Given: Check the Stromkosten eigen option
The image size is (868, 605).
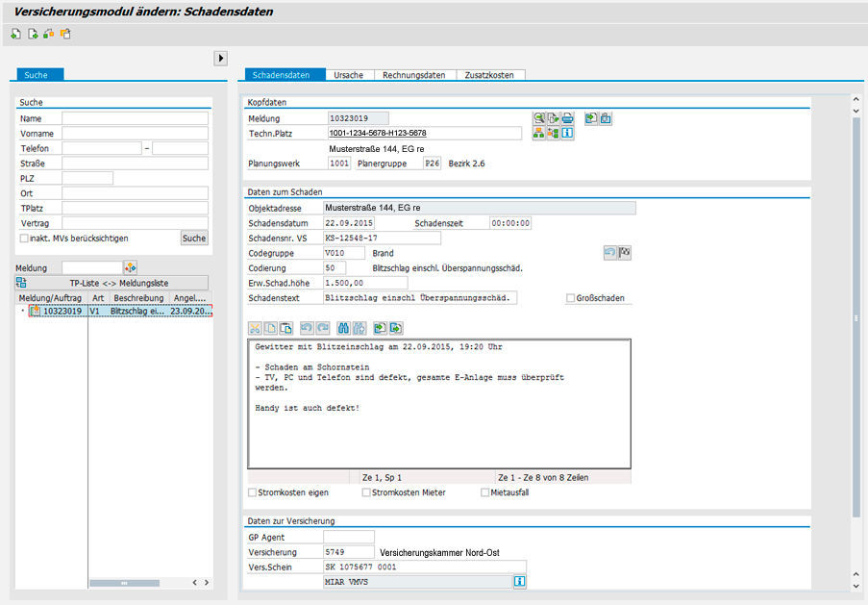Looking at the screenshot, I should tap(253, 492).
